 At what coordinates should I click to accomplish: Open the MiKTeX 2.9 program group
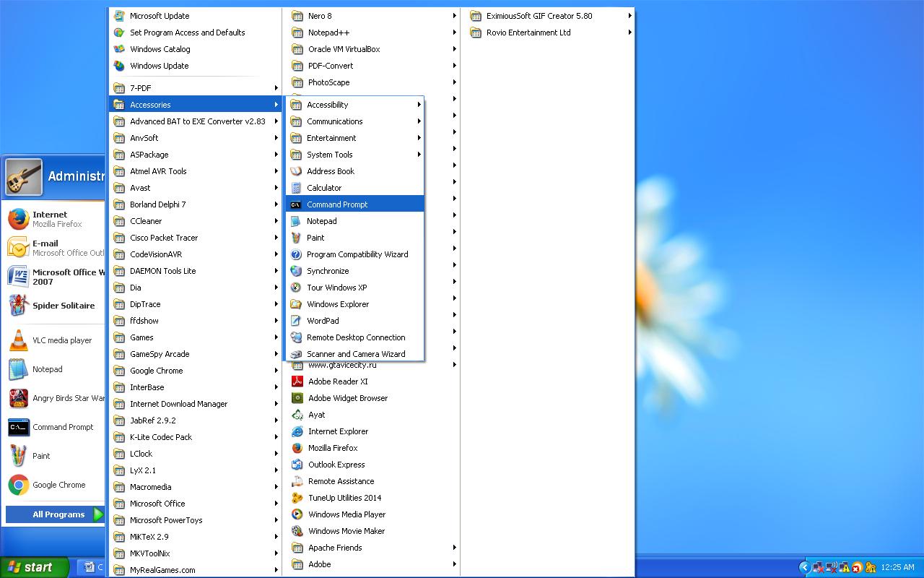195,537
